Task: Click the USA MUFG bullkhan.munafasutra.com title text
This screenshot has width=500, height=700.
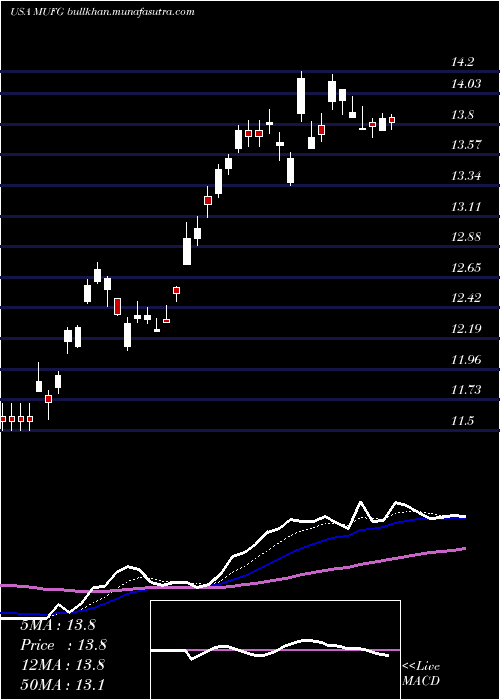Action: (102, 12)
